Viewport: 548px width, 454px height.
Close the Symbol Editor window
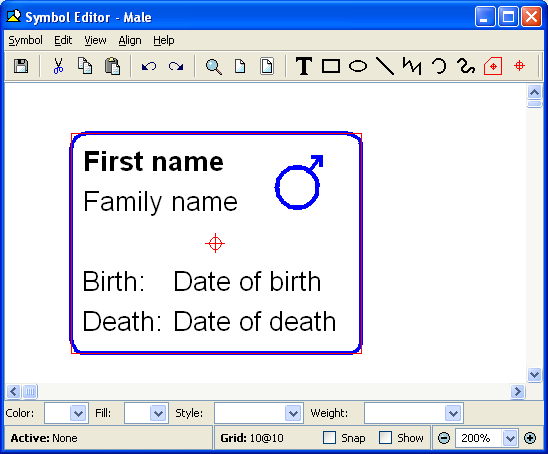click(531, 16)
